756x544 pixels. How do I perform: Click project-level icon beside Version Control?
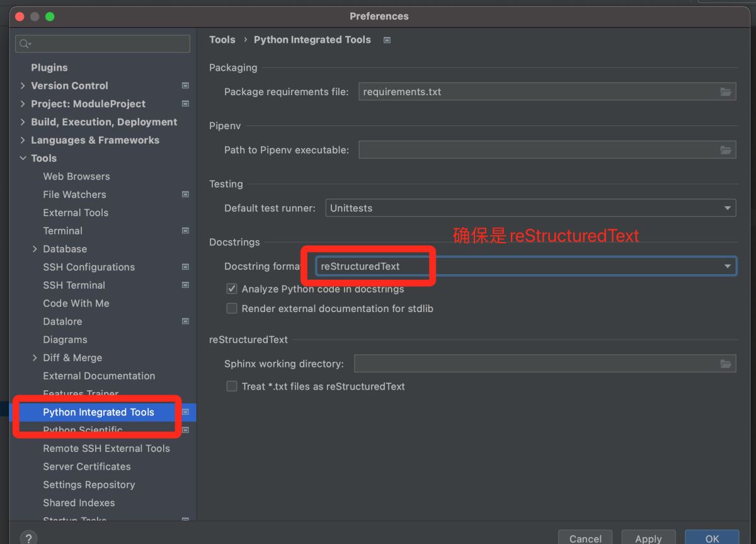tap(185, 86)
